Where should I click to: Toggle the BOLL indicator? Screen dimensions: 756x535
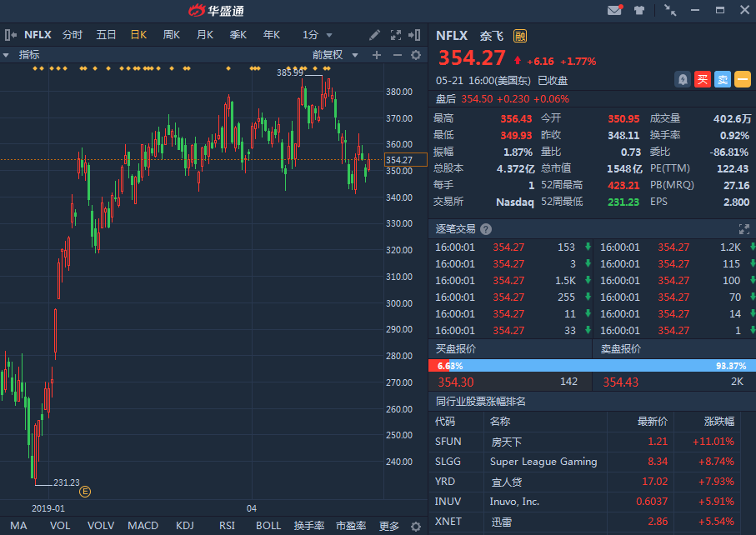pos(268,526)
